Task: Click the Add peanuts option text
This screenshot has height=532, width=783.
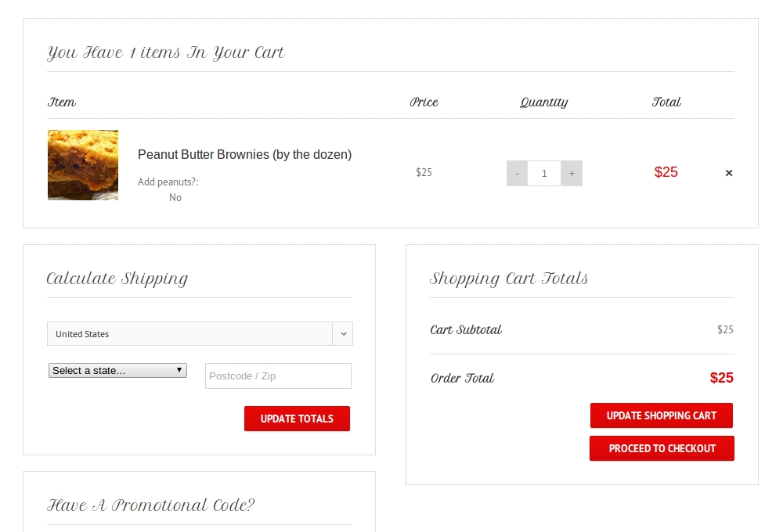Action: tap(168, 182)
